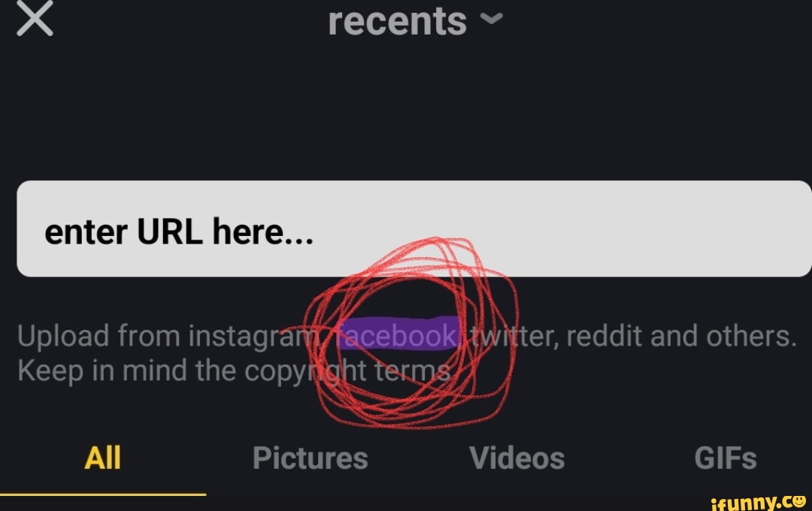Click the Upload from text
The image size is (812, 511).
pos(99,336)
